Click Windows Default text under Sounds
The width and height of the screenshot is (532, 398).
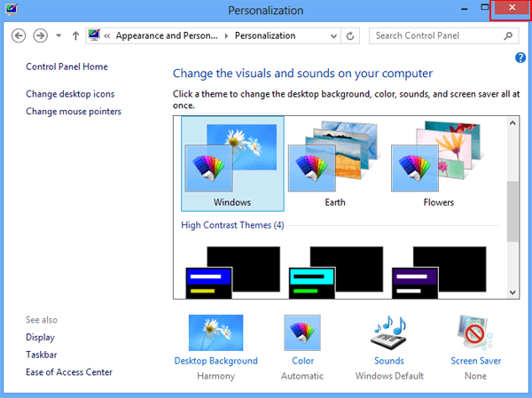[389, 376]
